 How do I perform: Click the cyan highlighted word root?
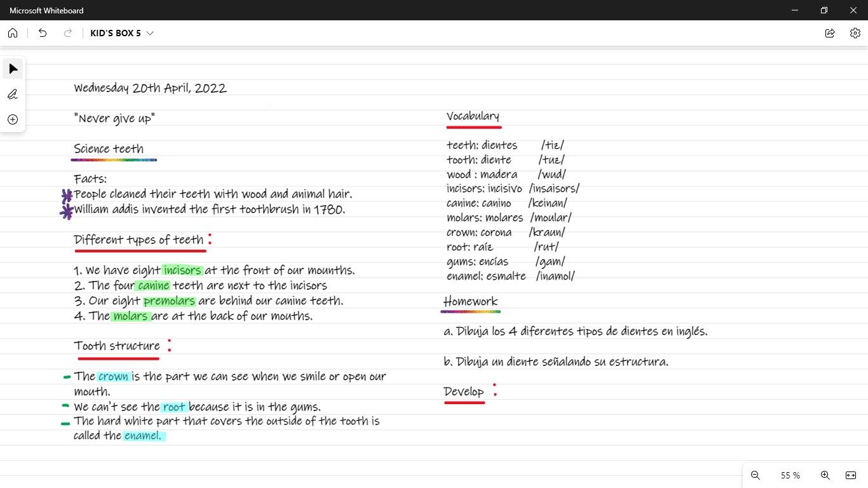(x=174, y=407)
